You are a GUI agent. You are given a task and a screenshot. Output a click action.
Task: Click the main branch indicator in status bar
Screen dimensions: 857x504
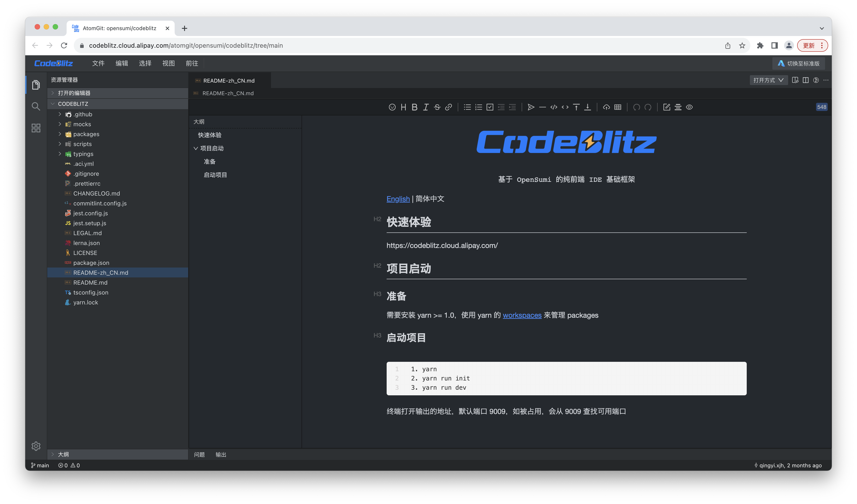[x=40, y=465]
